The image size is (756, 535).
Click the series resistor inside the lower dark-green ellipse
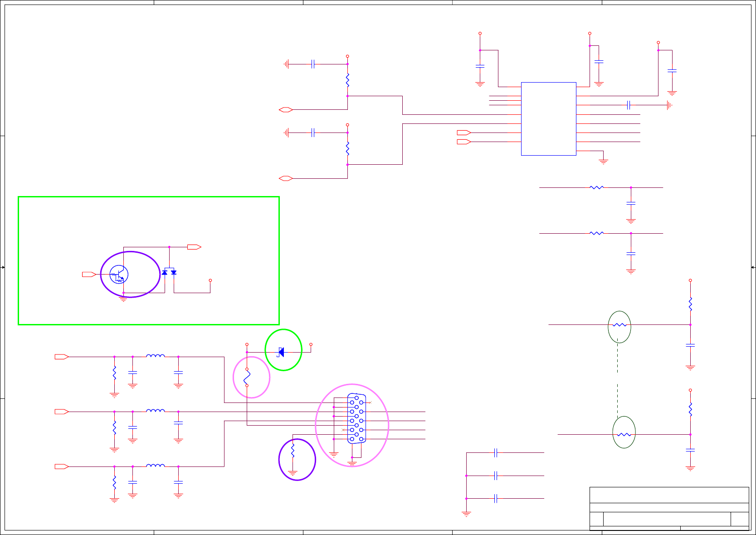coord(624,435)
